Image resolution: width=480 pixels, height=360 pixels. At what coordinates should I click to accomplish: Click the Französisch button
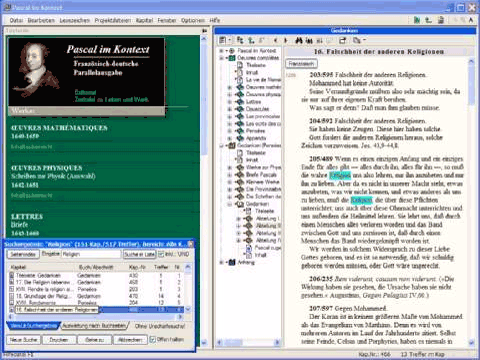tap(301, 63)
